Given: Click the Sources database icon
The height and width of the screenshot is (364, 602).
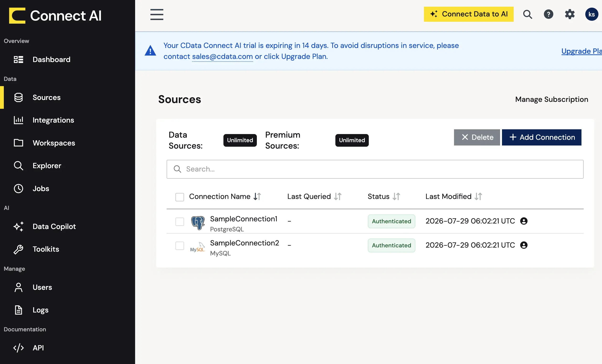Looking at the screenshot, I should tap(18, 97).
